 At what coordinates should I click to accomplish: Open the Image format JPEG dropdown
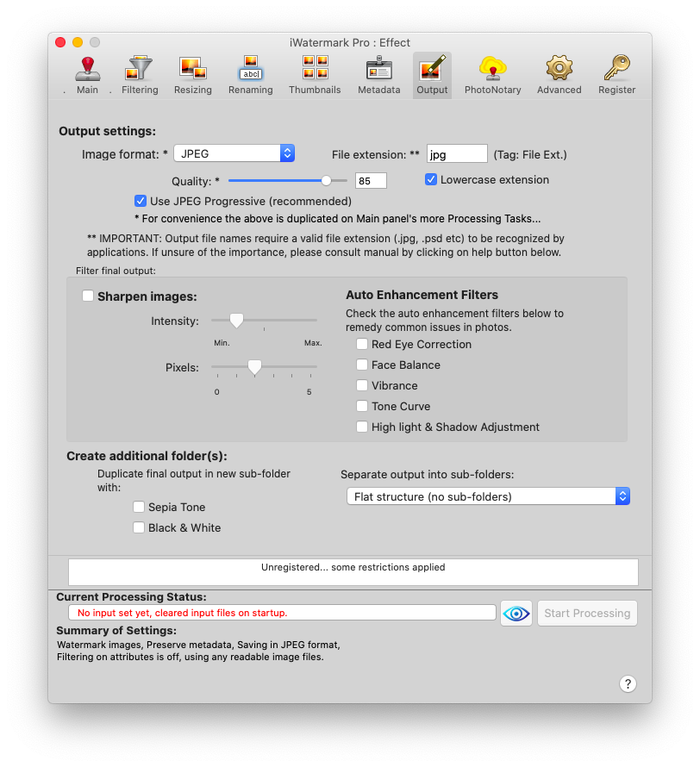pos(234,153)
